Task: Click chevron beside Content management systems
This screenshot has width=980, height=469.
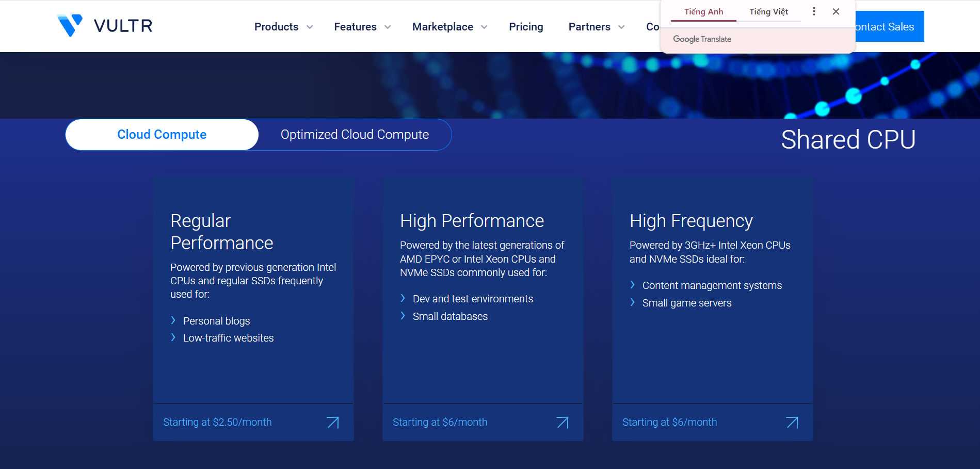Action: [633, 285]
